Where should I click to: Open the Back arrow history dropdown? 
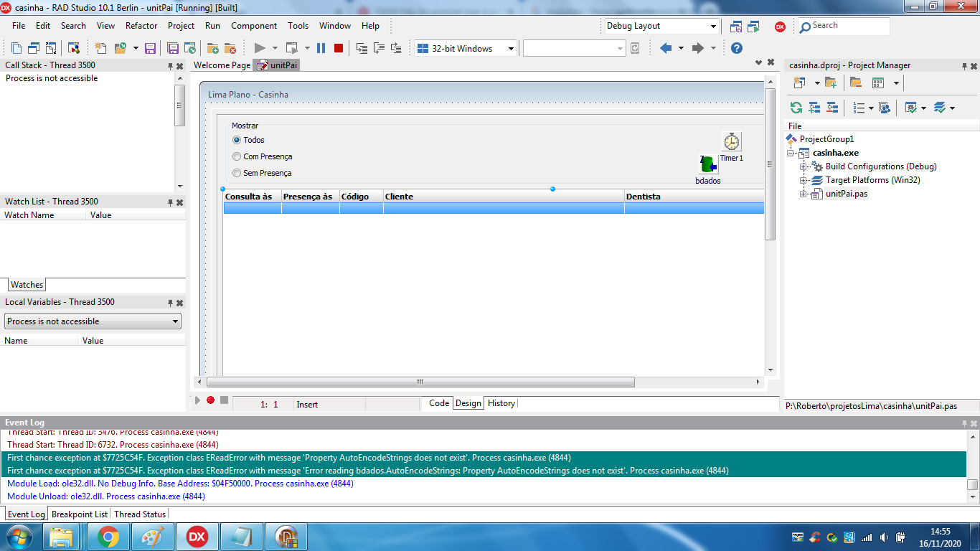tap(681, 48)
